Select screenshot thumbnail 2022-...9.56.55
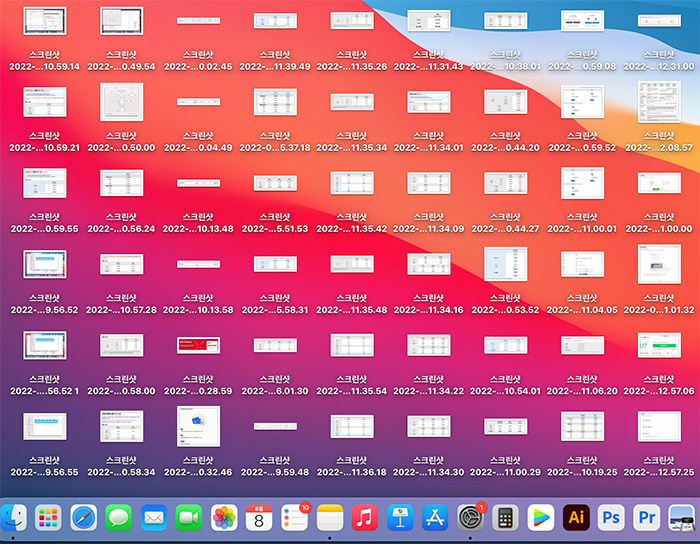 point(45,427)
